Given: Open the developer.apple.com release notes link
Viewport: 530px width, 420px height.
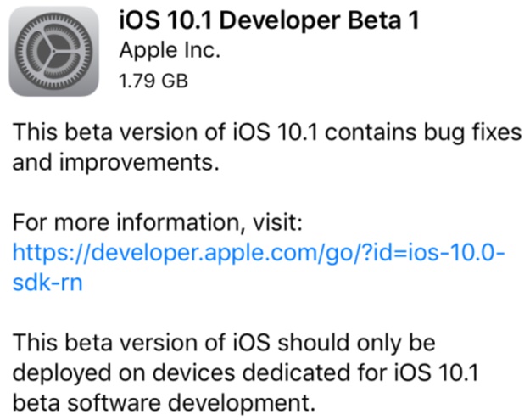Looking at the screenshot, I should pos(259,254).
